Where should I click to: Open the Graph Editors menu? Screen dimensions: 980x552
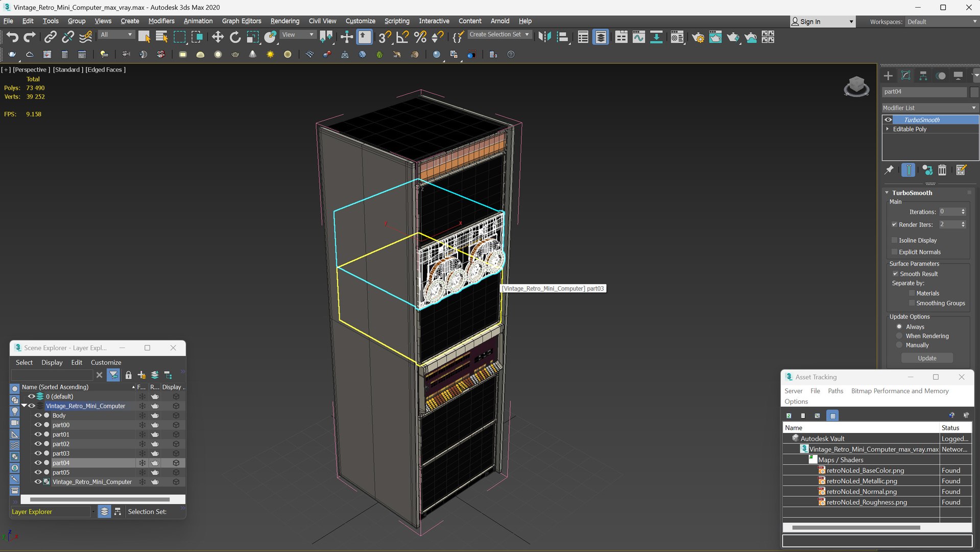tap(241, 21)
